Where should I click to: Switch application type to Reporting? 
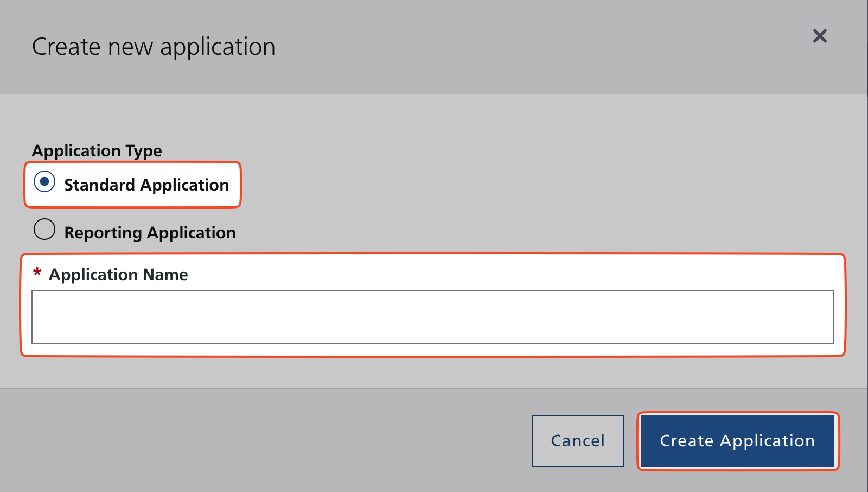coord(44,229)
